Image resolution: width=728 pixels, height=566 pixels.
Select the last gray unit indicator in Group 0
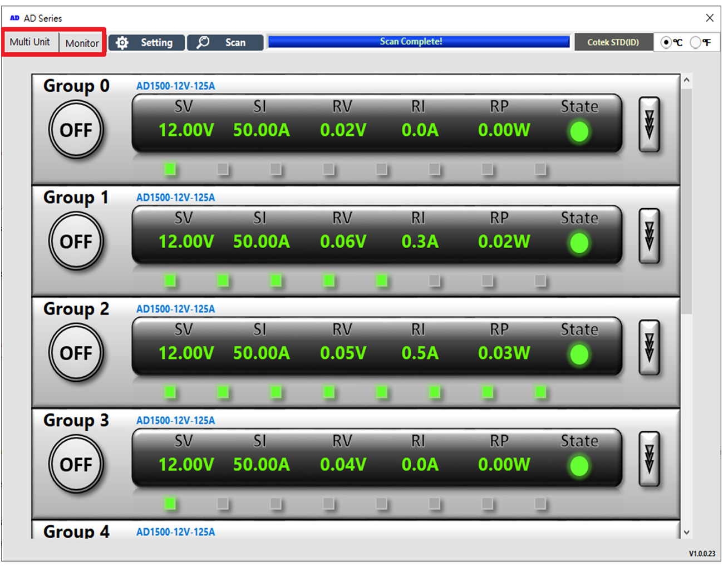point(540,169)
